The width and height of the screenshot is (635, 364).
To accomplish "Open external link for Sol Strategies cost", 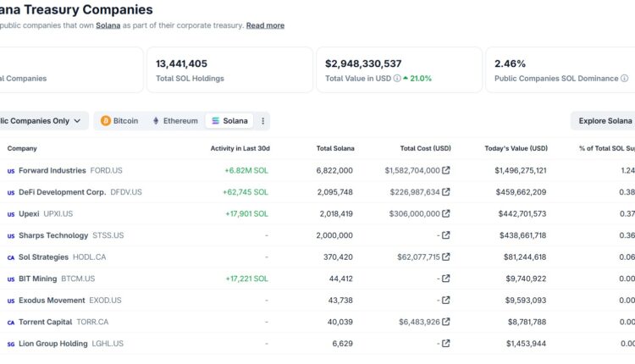I will [x=446, y=257].
